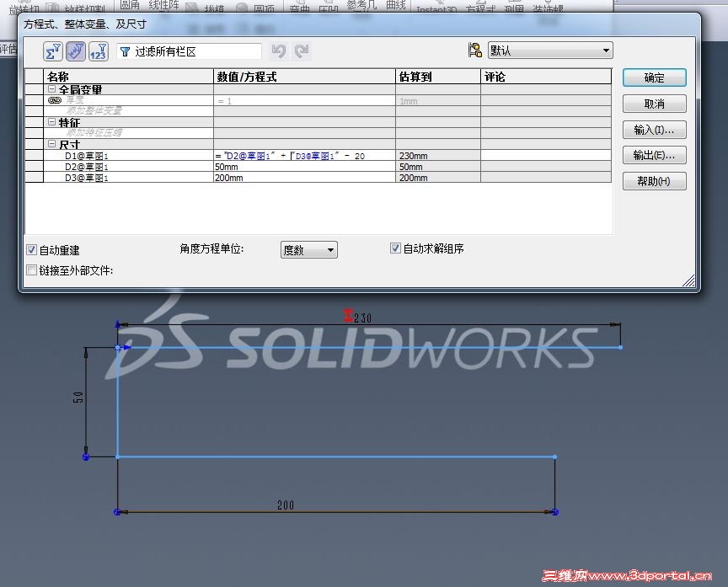Collapse the 全局变量 section

52,88
